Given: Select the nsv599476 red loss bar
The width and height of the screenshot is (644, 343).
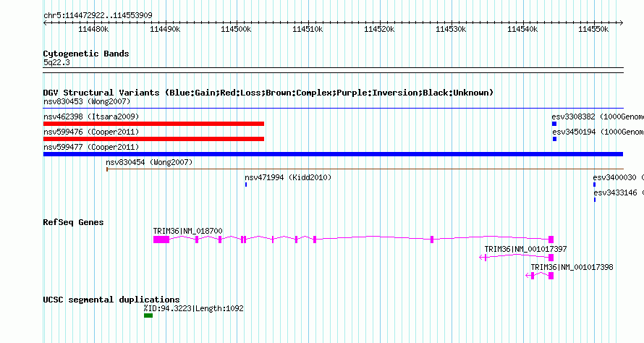Looking at the screenshot, I should point(153,139).
